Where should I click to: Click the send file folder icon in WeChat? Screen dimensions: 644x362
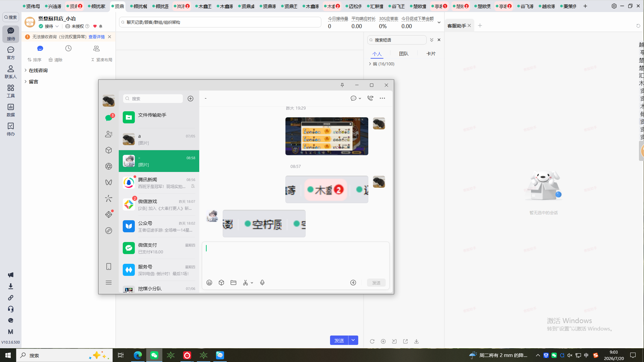point(233,283)
